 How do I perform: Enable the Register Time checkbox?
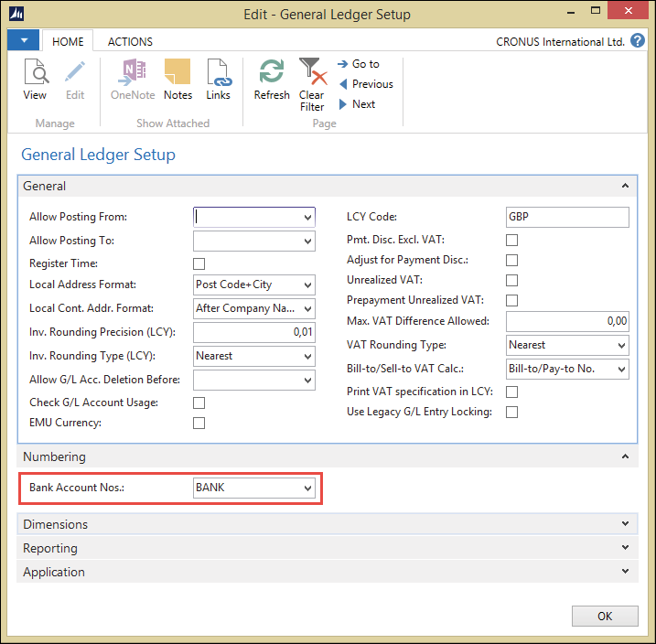[x=199, y=263]
